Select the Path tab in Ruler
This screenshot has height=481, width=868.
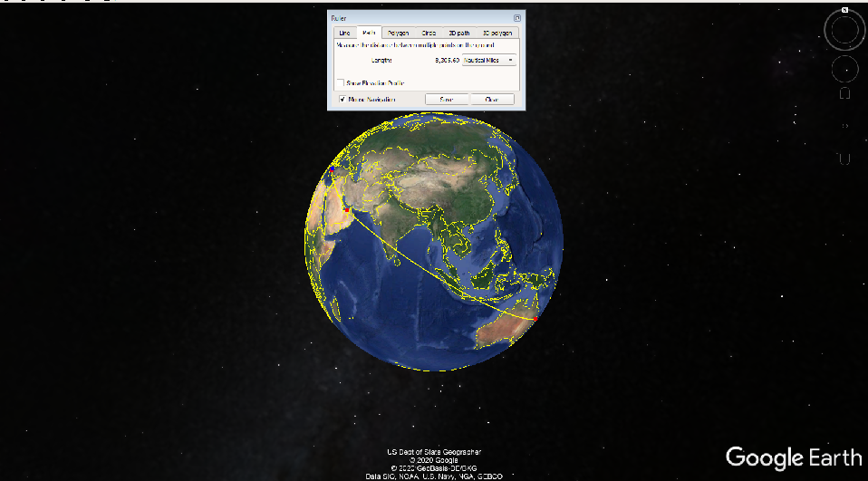(369, 33)
